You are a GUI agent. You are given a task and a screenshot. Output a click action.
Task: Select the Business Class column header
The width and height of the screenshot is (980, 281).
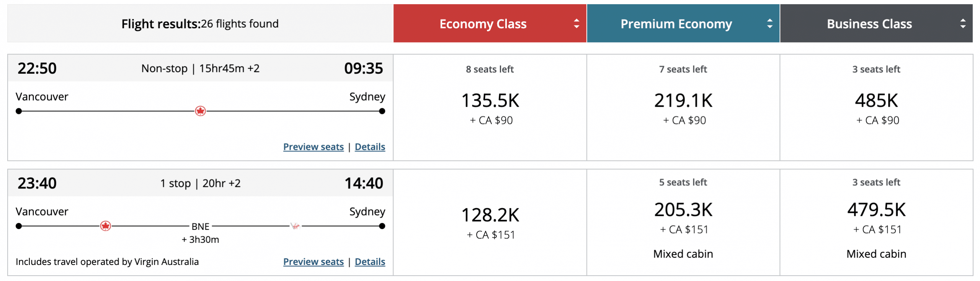tap(869, 24)
